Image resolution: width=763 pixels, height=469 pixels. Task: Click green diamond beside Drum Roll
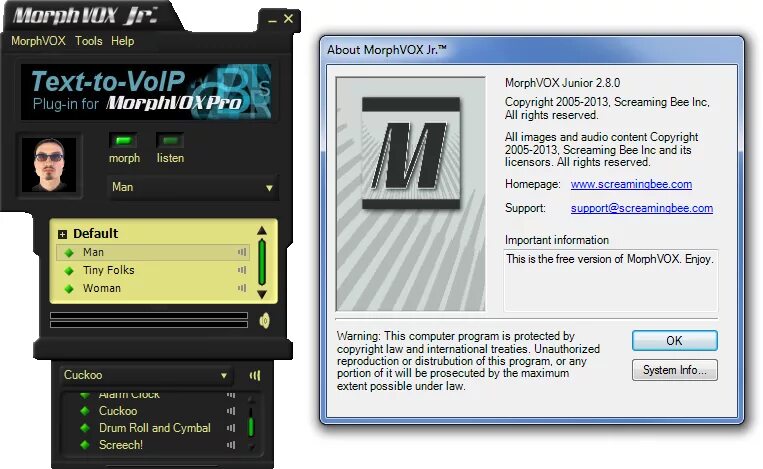(x=85, y=428)
